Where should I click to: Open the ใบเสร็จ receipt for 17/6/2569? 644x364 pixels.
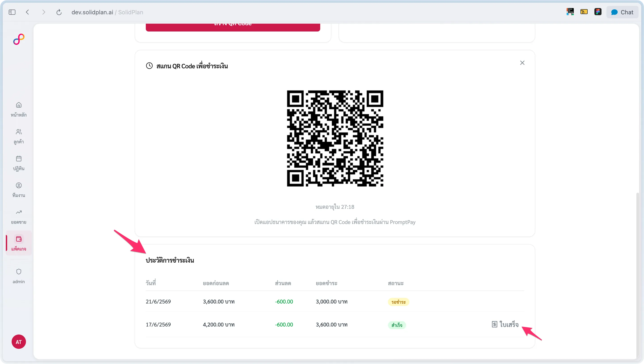[505, 324]
